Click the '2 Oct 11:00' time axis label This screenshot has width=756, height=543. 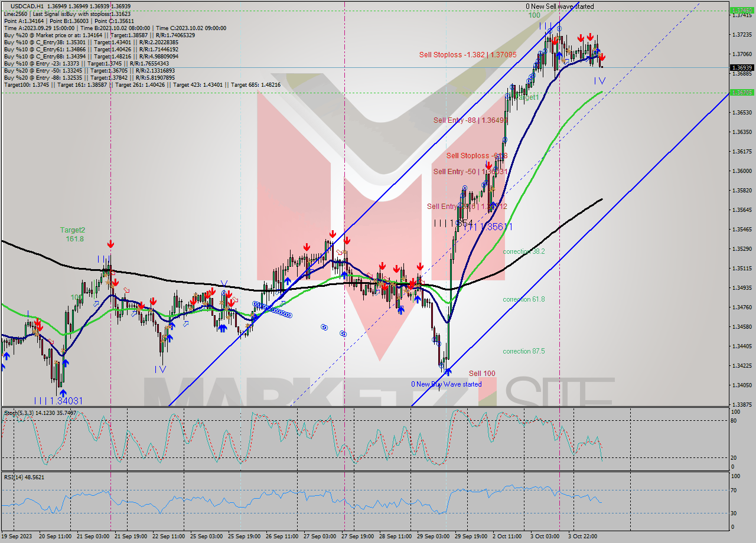pyautogui.click(x=507, y=537)
